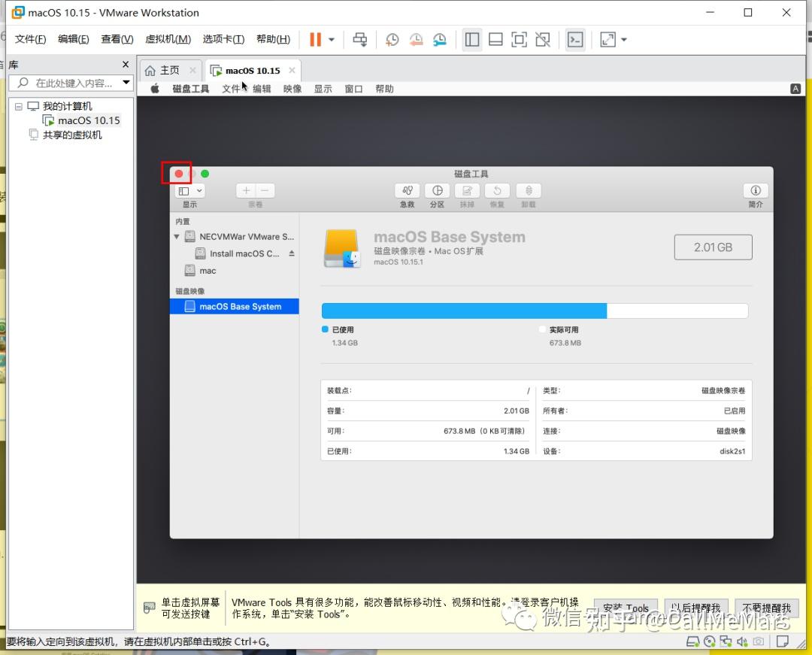Eject the Install macOS volume
This screenshot has width=812, height=655.
pyautogui.click(x=292, y=253)
